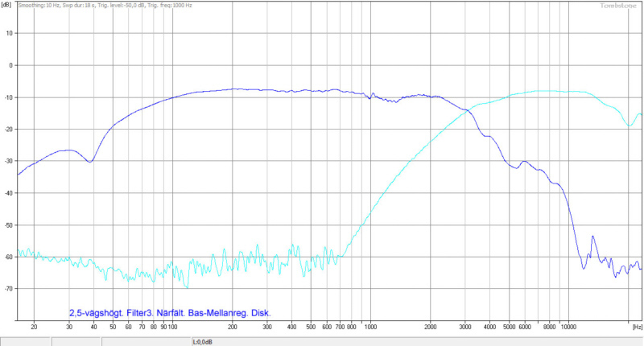Click the 'L:0,0dB' status bar entry
The width and height of the screenshot is (644, 346).
[x=203, y=342]
